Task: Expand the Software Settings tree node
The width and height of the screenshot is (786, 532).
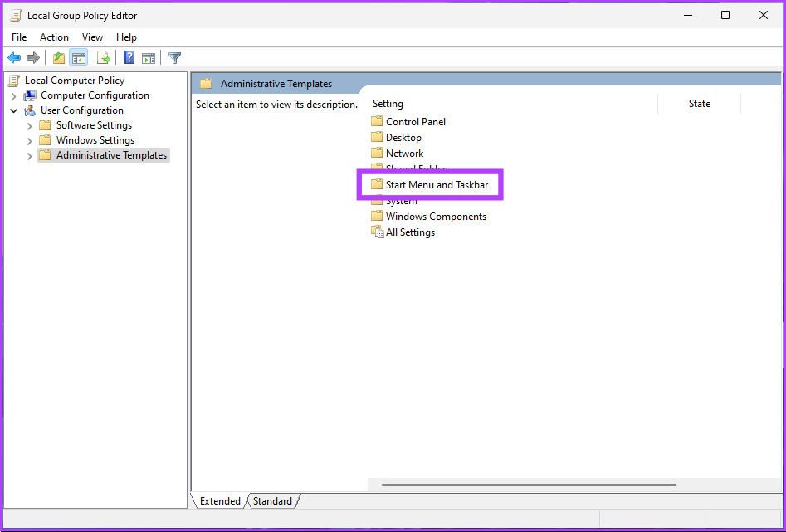Action: (x=30, y=125)
